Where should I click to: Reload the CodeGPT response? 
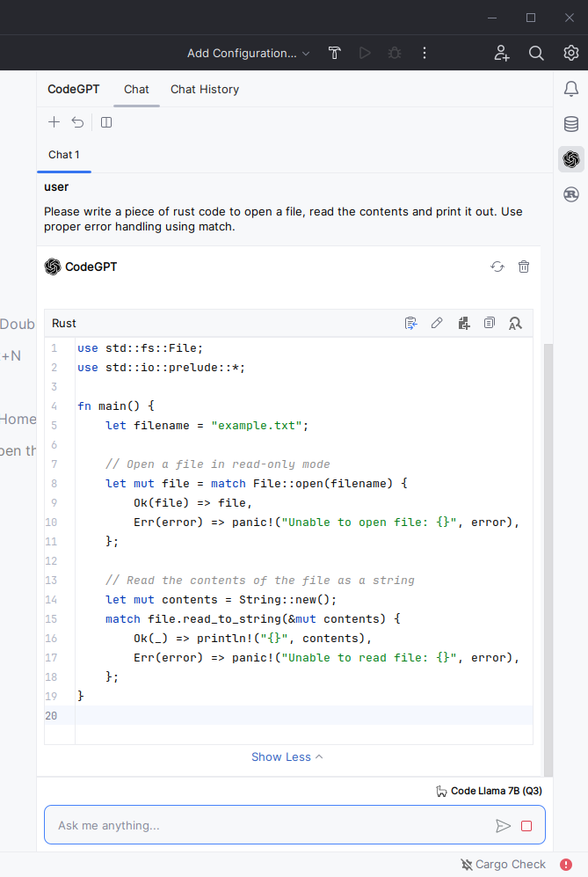pyautogui.click(x=497, y=267)
